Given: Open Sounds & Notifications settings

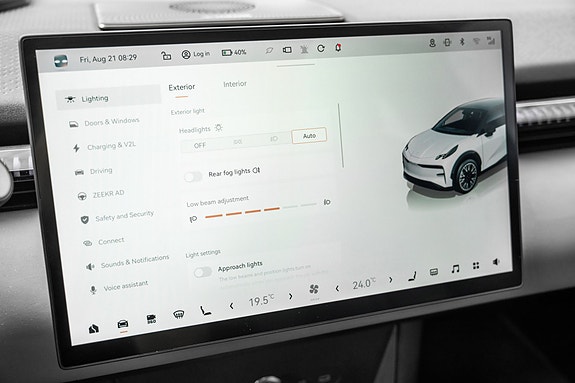Looking at the screenshot, I should click(128, 262).
